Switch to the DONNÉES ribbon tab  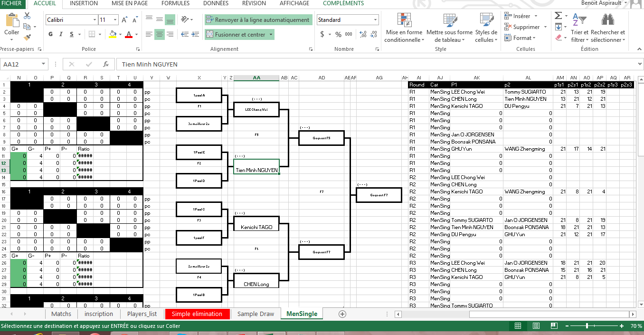point(216,3)
